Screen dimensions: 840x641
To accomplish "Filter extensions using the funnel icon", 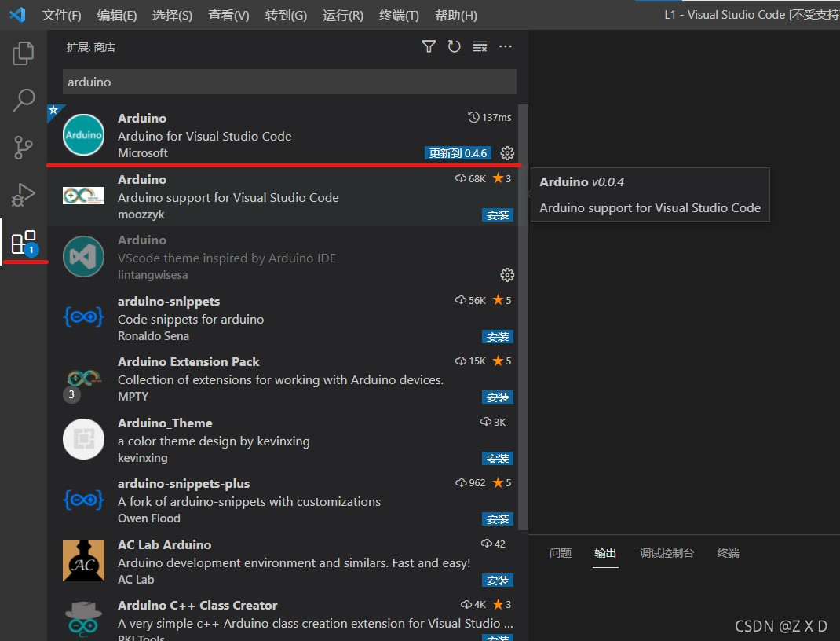I will (429, 46).
